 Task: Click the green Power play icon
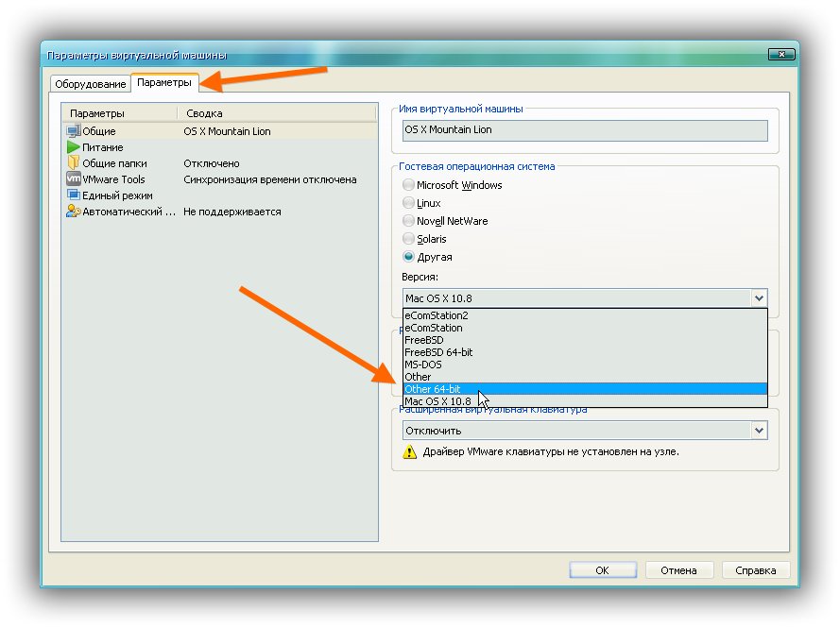pyautogui.click(x=74, y=147)
